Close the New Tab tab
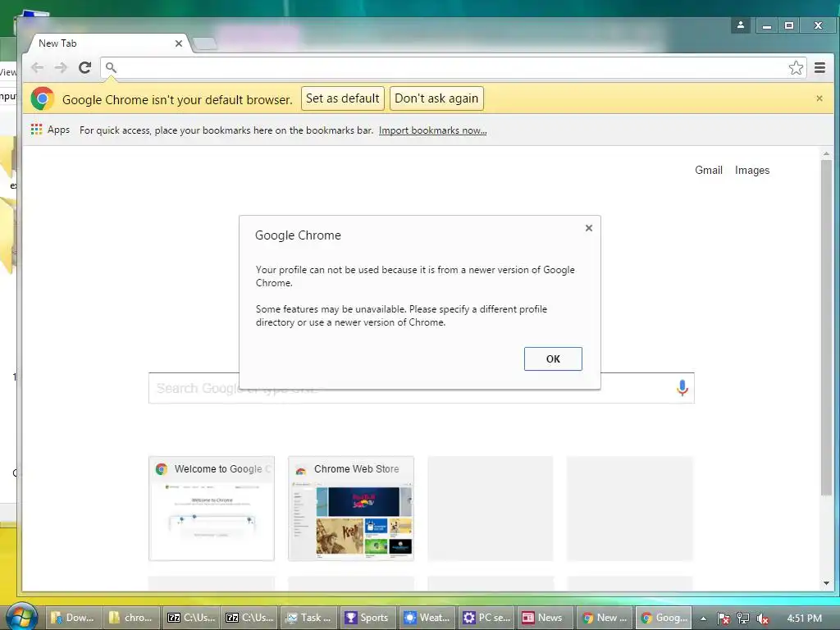840x630 pixels. (x=178, y=43)
